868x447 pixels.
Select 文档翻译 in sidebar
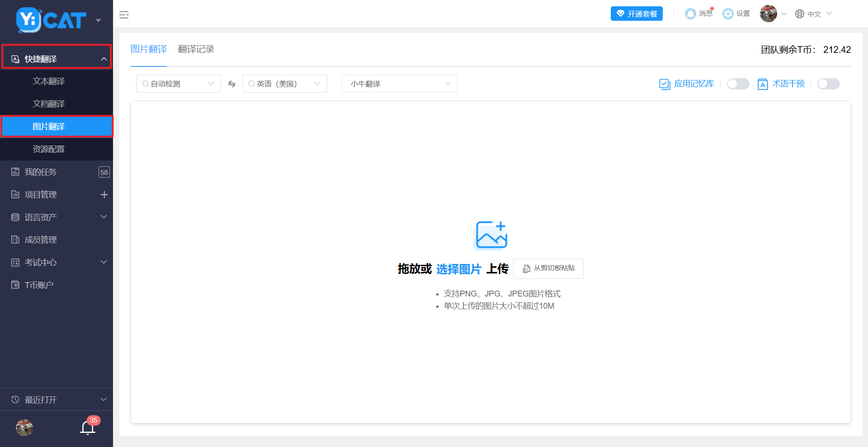tap(49, 104)
